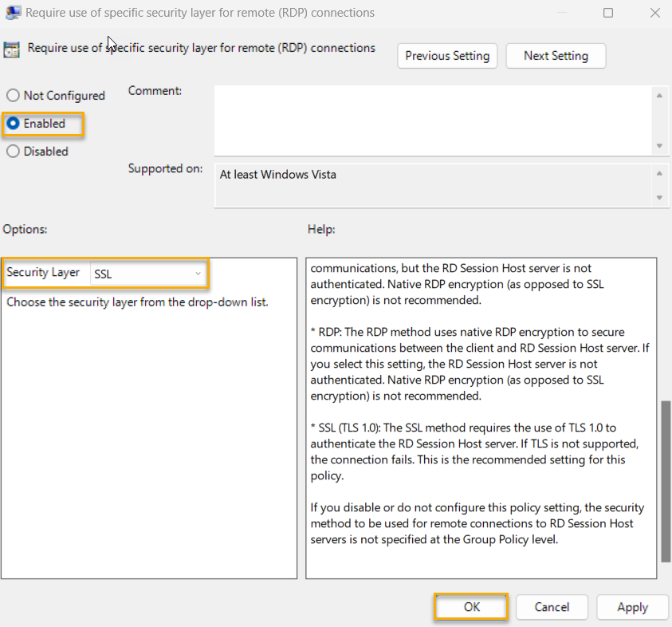Select the Not Configured radio button
Viewport: 672px width, 627px height.
pos(13,95)
